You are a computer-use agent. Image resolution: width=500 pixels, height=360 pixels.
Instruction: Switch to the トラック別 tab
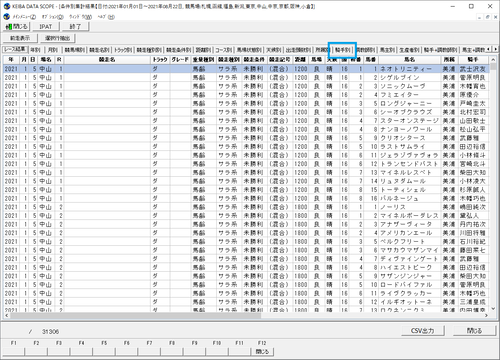coord(123,50)
